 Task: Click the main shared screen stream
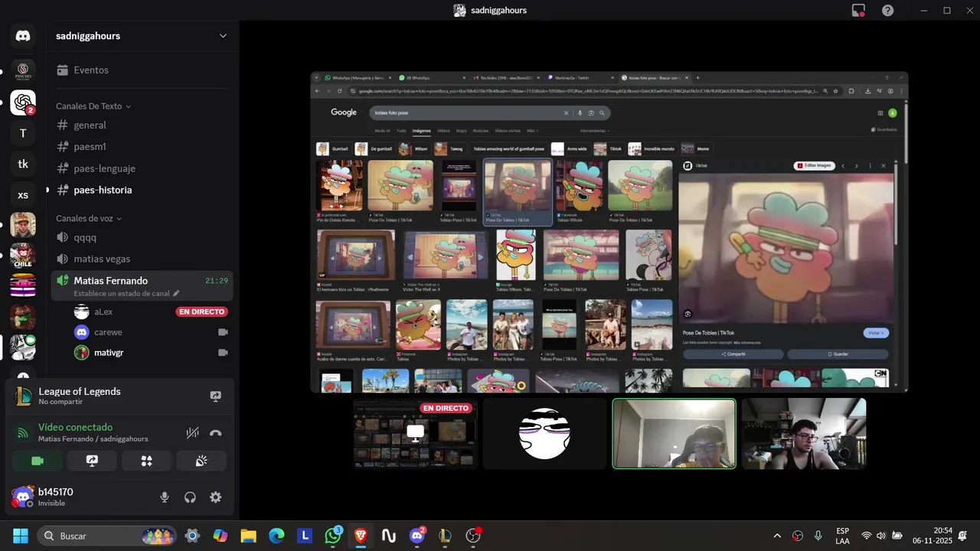coord(609,232)
